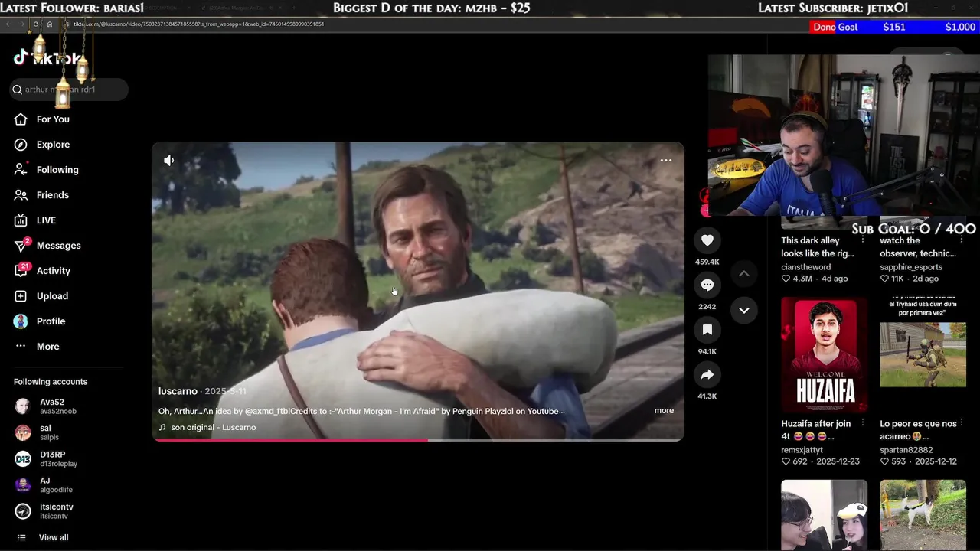
Task: Click the Upload plus icon
Action: tap(21, 296)
